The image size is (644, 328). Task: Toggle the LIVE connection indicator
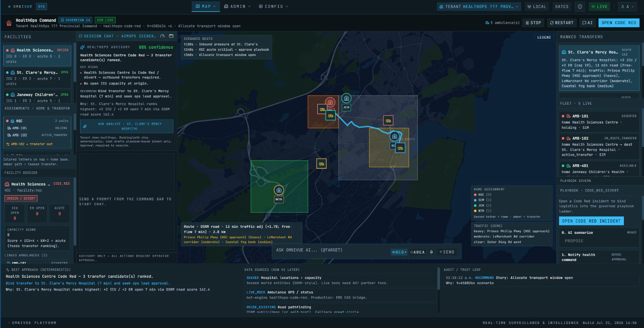point(599,6)
